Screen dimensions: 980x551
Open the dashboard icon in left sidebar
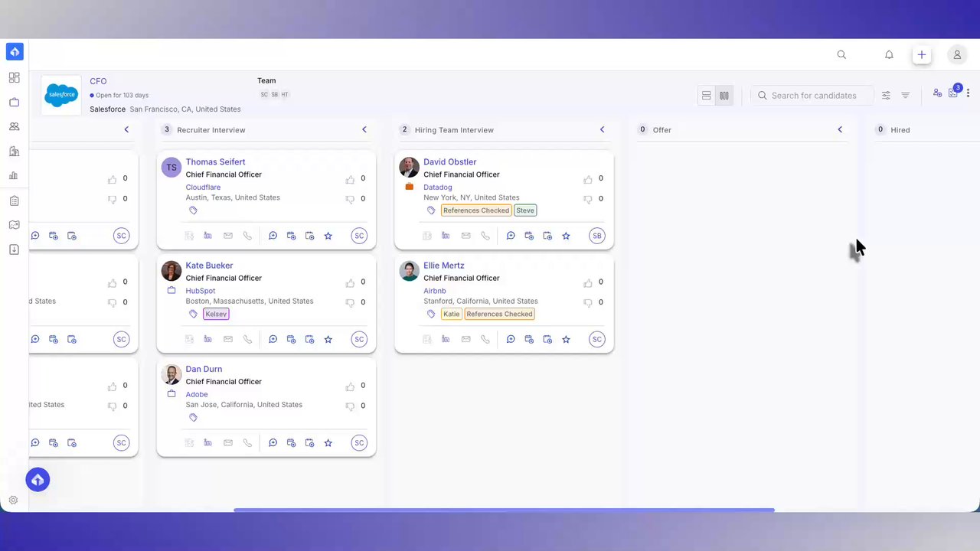click(x=14, y=77)
